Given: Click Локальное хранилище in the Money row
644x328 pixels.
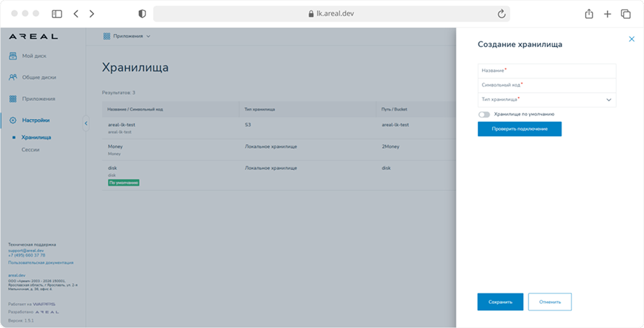Looking at the screenshot, I should tap(271, 147).
